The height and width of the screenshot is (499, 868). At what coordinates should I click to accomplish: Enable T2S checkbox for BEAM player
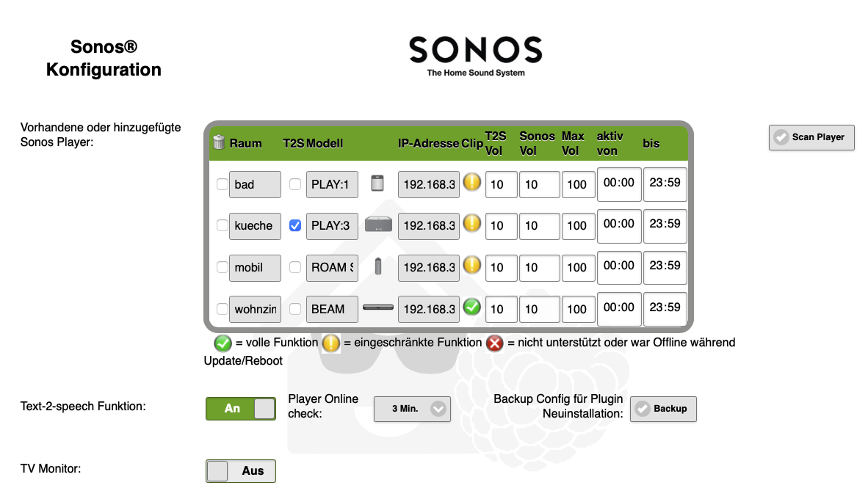coord(295,310)
